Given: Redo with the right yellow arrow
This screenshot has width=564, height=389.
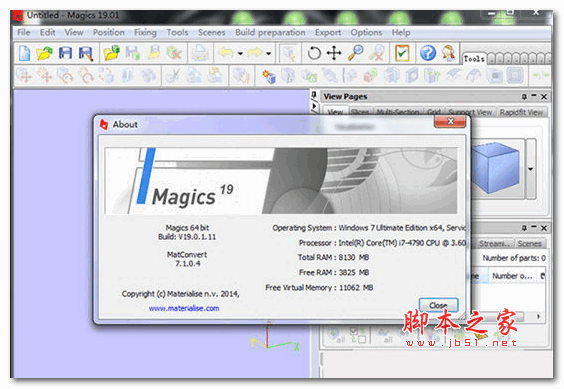Looking at the screenshot, I should coord(255,53).
